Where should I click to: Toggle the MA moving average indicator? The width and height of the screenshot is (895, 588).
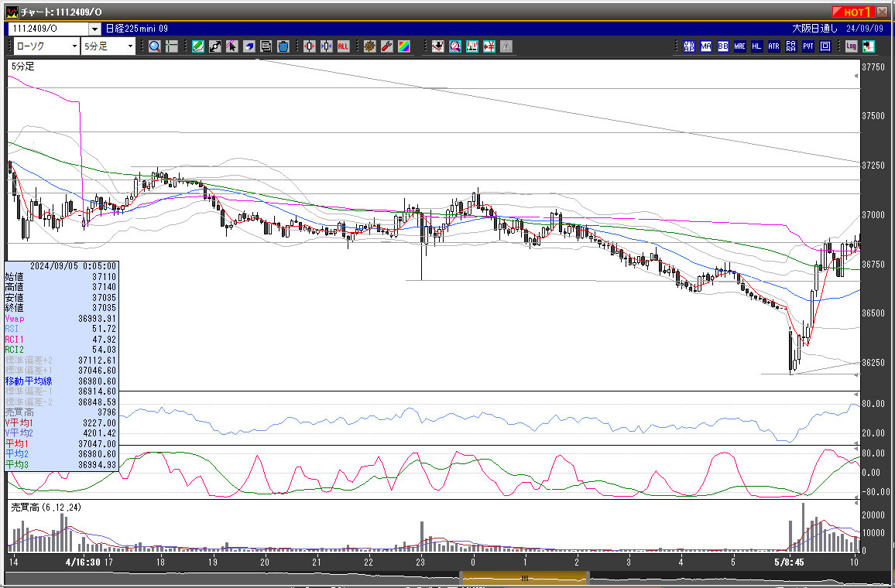(x=706, y=46)
